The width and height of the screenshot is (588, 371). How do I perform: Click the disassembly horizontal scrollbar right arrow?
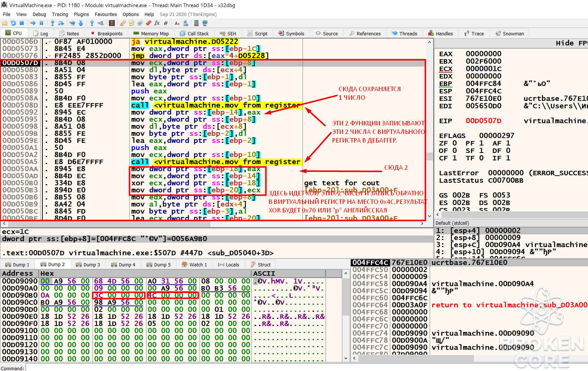click(422, 224)
